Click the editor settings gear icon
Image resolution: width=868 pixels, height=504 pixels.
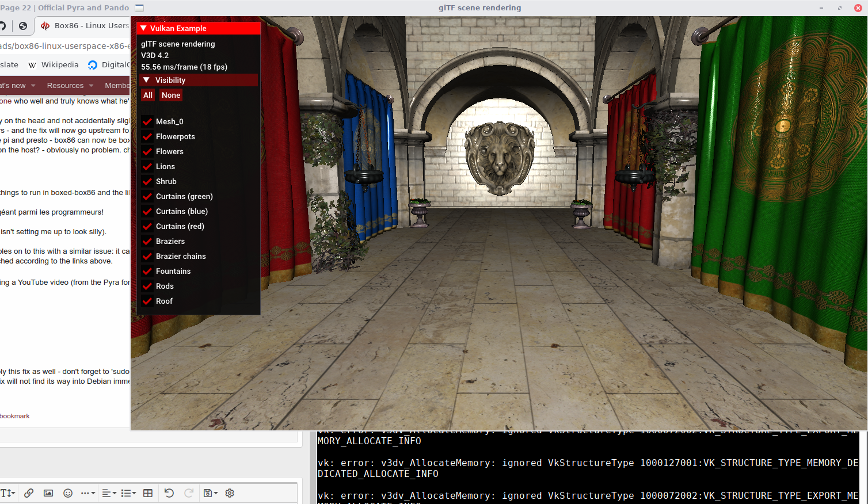(230, 493)
